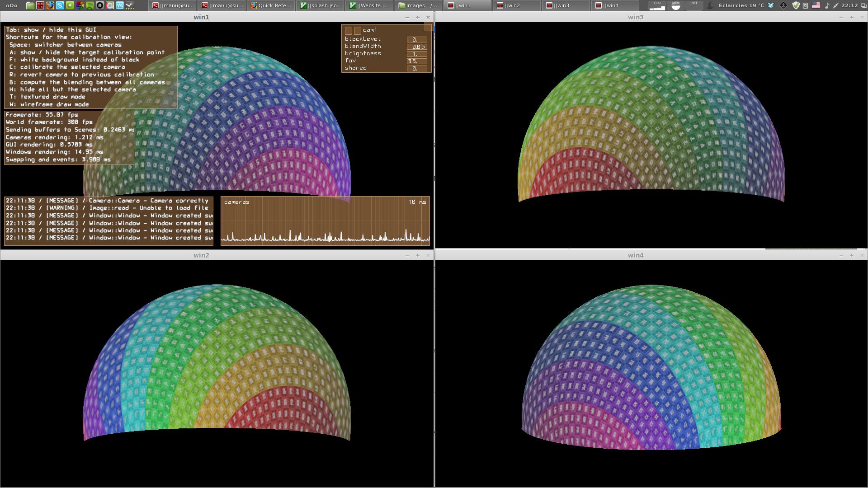Open the file manager folder launcher
Image resolution: width=868 pixels, height=488 pixels.
(30, 5)
